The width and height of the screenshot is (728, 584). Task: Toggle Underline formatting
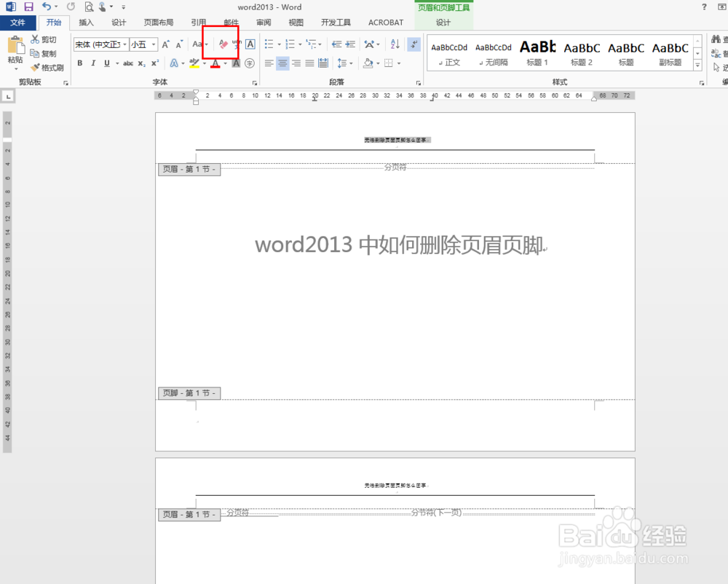tap(107, 63)
